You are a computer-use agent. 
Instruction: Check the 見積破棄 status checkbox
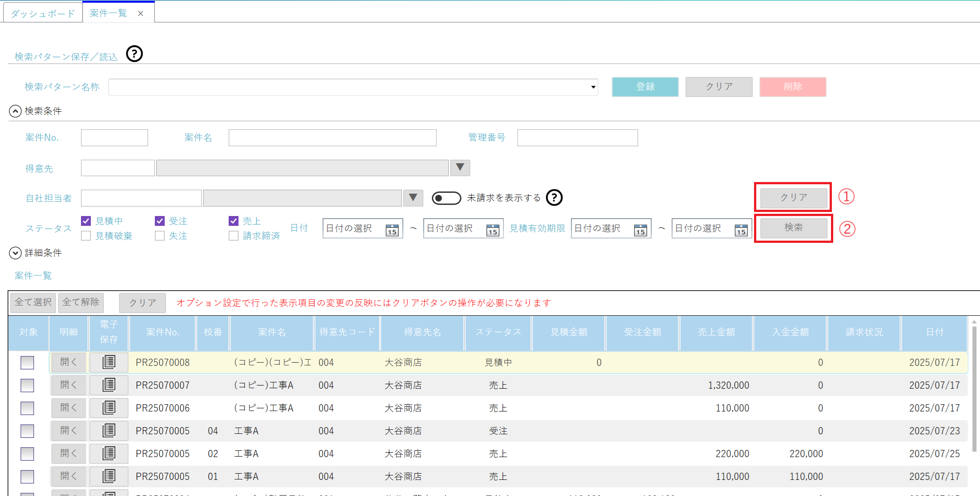click(86, 236)
